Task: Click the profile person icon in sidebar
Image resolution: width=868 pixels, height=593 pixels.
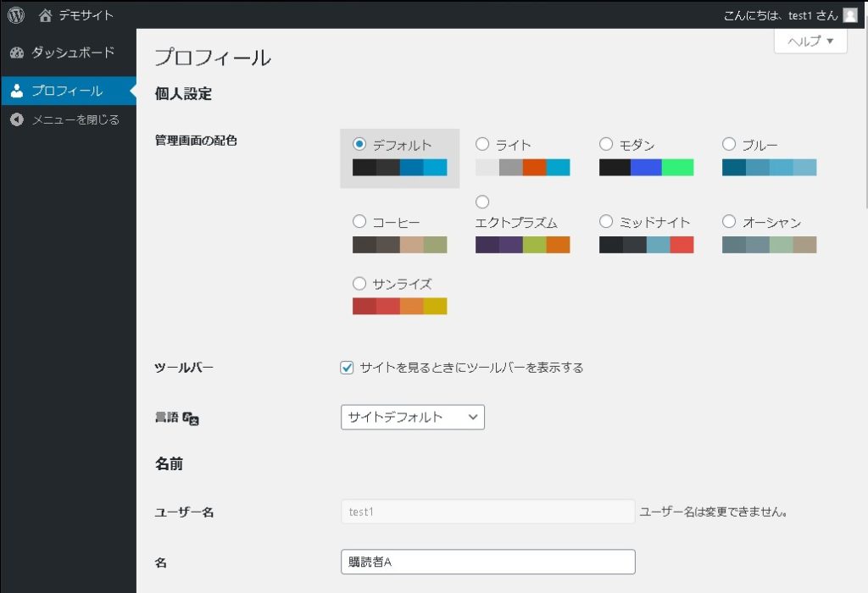Action: pyautogui.click(x=17, y=91)
